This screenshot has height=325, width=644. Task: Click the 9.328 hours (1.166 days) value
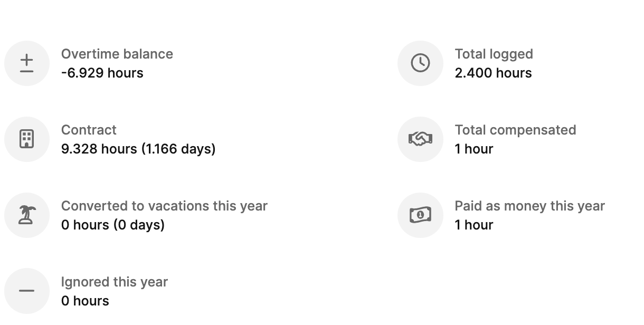[138, 149]
